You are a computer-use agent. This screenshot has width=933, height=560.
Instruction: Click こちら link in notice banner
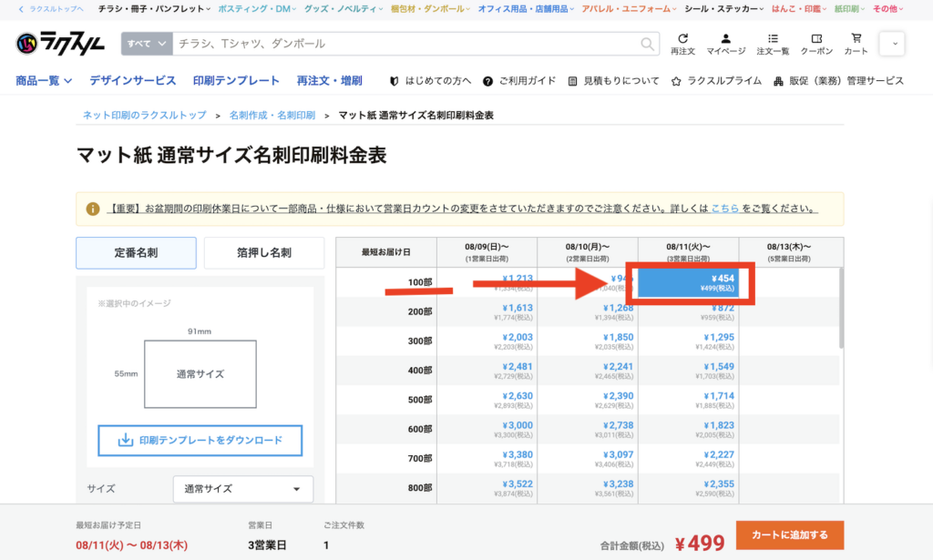[724, 209]
